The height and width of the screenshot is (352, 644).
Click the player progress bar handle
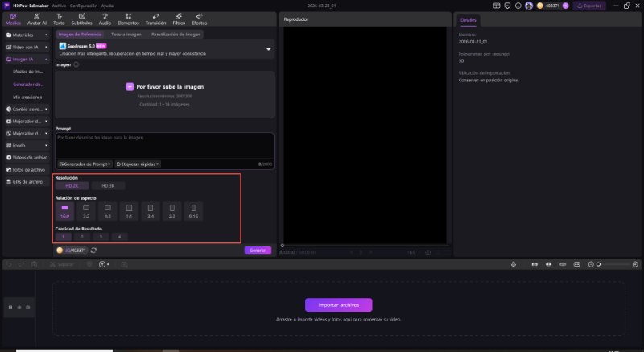[x=283, y=246]
